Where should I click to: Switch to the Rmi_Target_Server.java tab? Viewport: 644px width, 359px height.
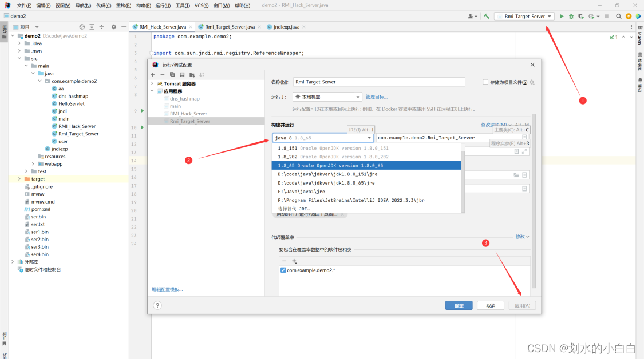click(230, 27)
